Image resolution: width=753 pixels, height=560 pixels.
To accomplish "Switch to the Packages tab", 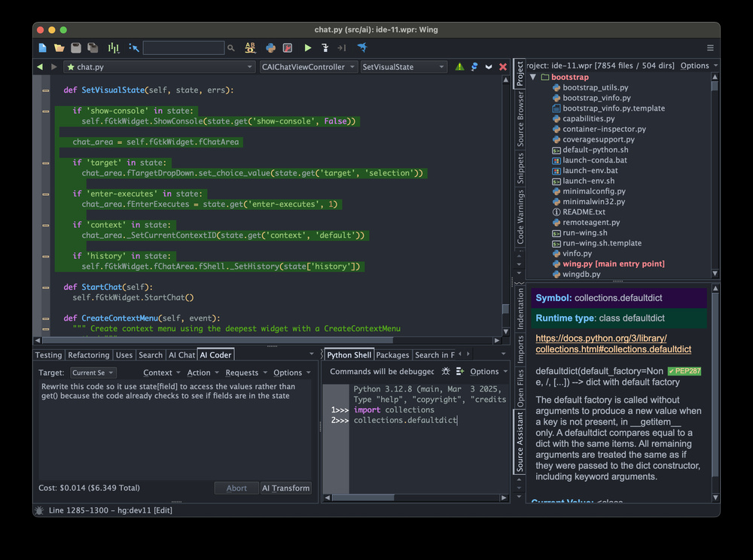I will click(392, 354).
